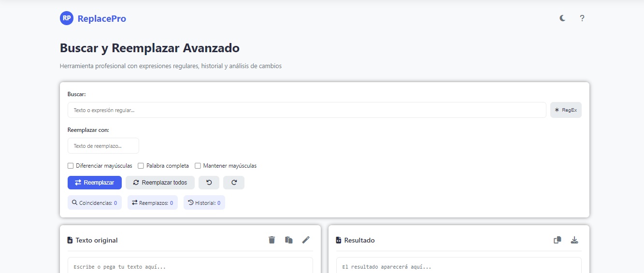Enable the Diferenciar mayúsculas checkbox
This screenshot has height=273, width=644.
pos(71,166)
